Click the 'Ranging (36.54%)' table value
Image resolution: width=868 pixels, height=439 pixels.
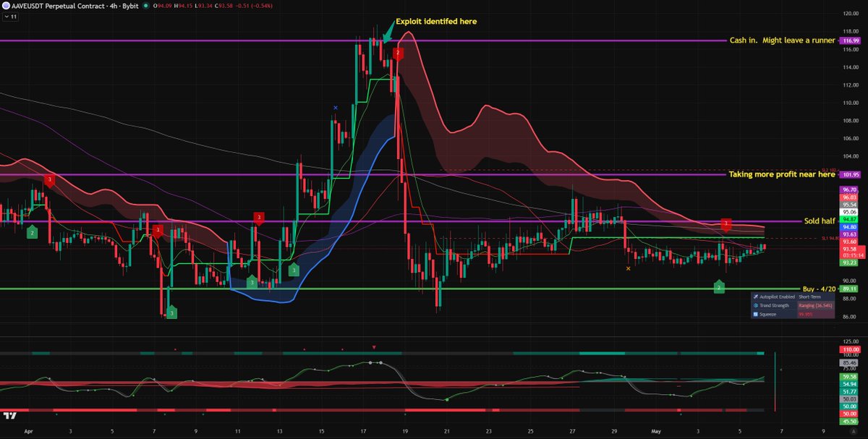pyautogui.click(x=814, y=305)
